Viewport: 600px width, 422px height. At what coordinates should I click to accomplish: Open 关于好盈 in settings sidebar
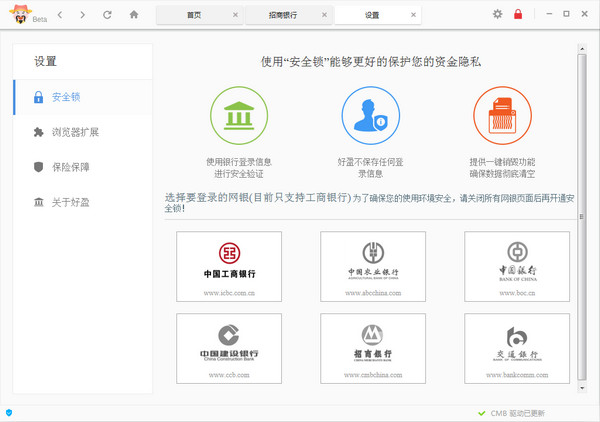tap(70, 202)
